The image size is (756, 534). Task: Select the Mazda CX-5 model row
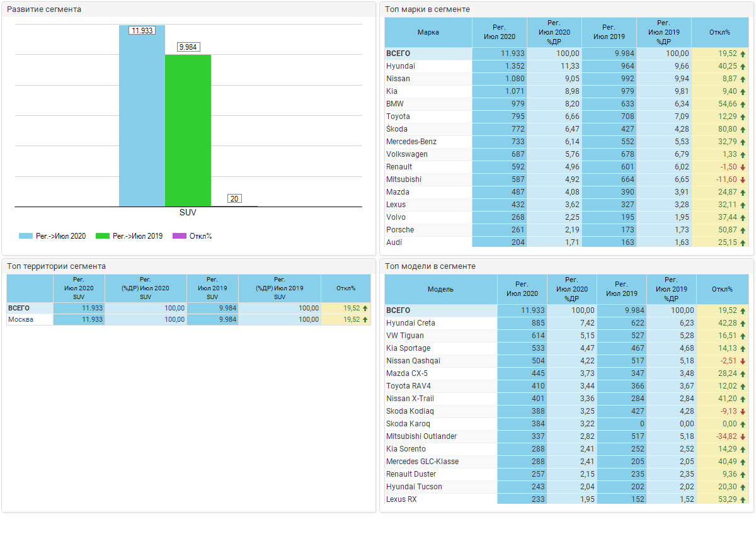click(566, 373)
